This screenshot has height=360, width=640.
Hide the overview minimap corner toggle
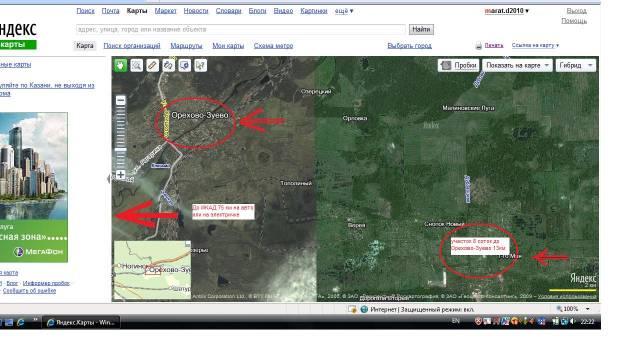coord(187,244)
